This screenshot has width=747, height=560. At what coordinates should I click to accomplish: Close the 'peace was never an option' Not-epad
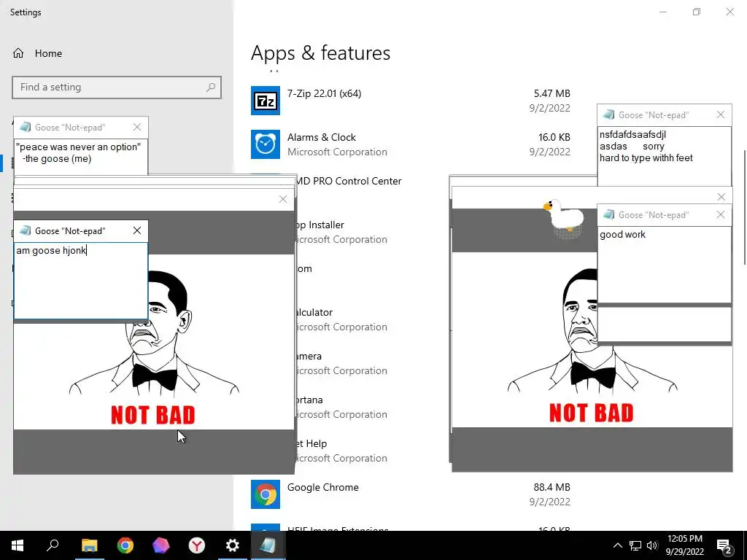(137, 127)
